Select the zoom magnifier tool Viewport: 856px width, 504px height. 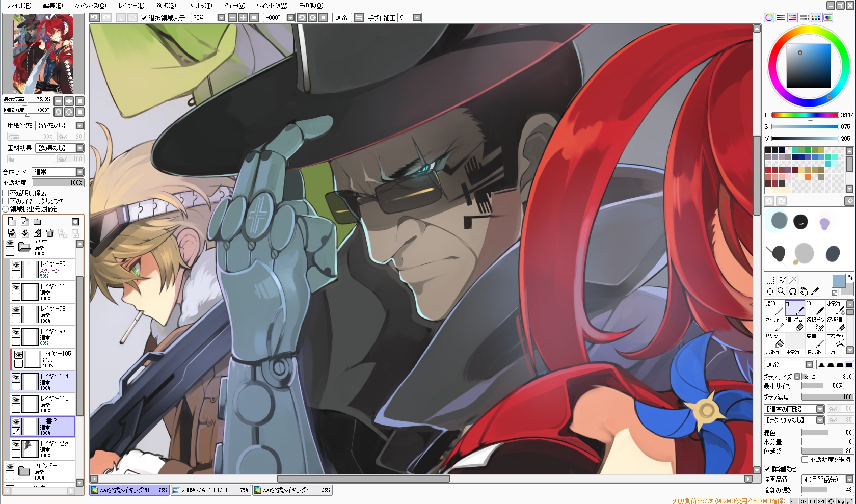click(x=782, y=291)
